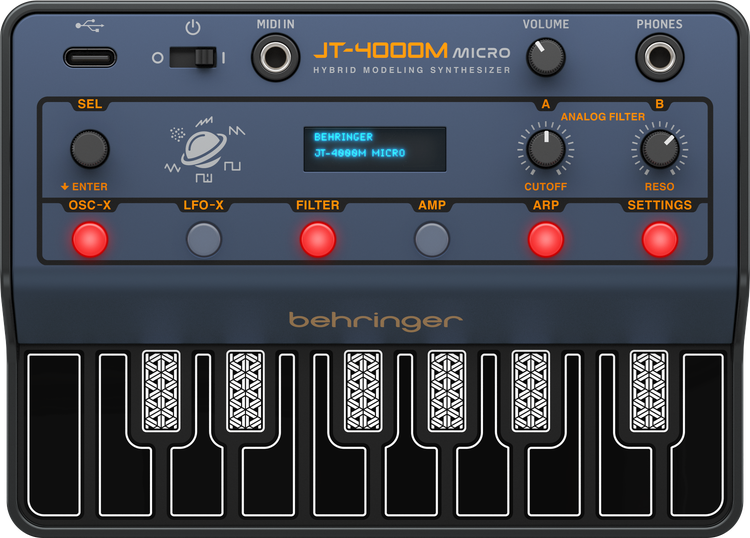Click the planet waveform logo
750x538 pixels.
coord(204,149)
